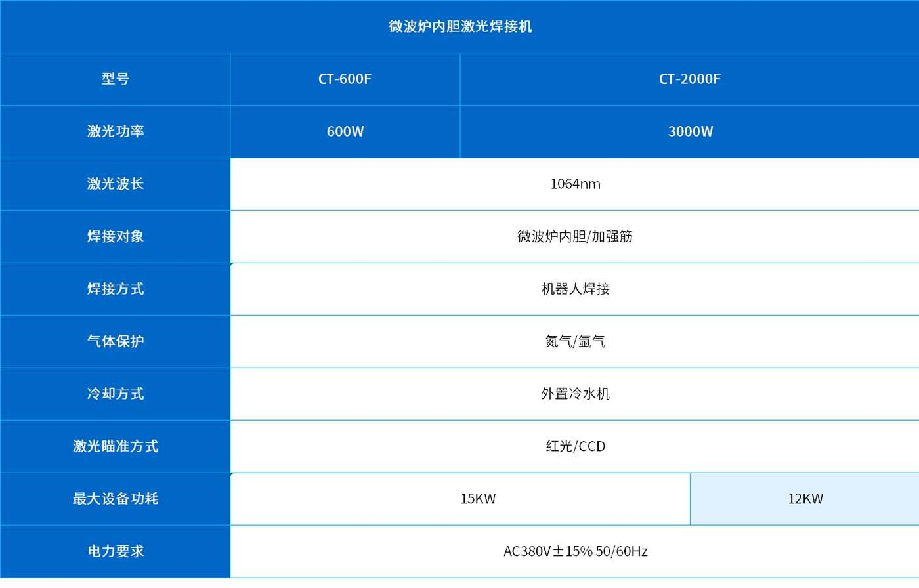Select the 气体保护 row label
This screenshot has height=588, width=919.
[115, 341]
